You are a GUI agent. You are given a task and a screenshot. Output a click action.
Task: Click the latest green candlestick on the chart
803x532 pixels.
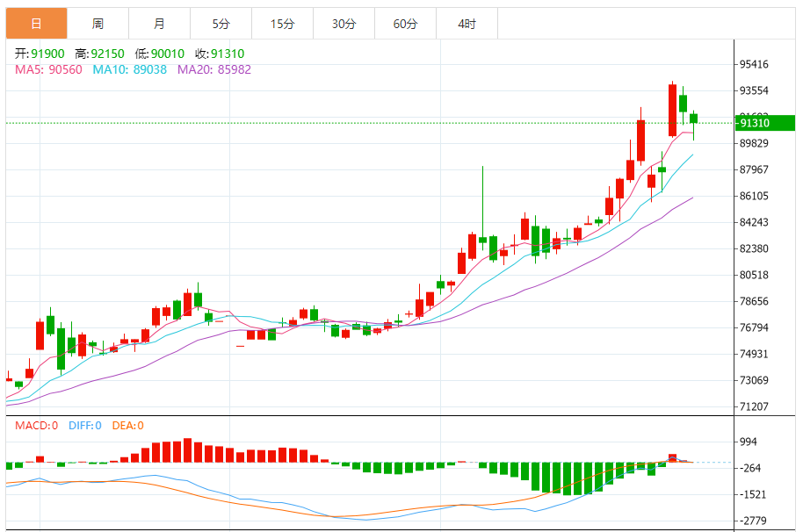(x=694, y=119)
